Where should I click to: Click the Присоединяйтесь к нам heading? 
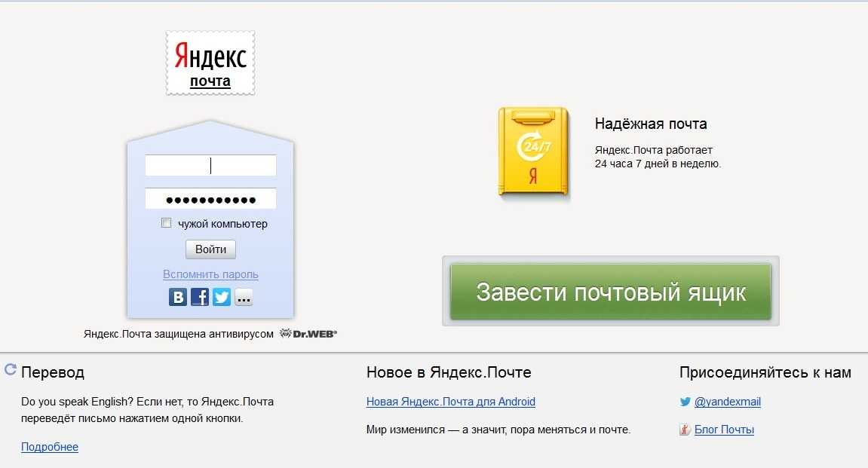(765, 372)
